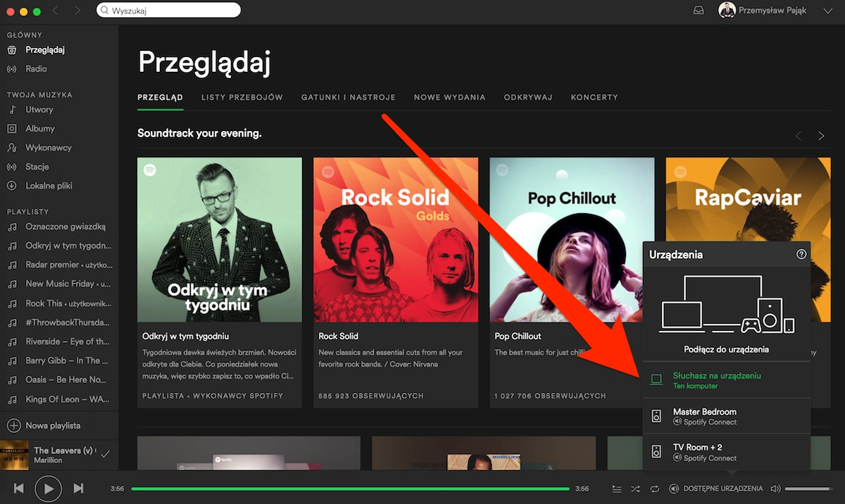Image resolution: width=845 pixels, height=504 pixels.
Task: Open the New Music Friday playlist
Action: point(68,284)
